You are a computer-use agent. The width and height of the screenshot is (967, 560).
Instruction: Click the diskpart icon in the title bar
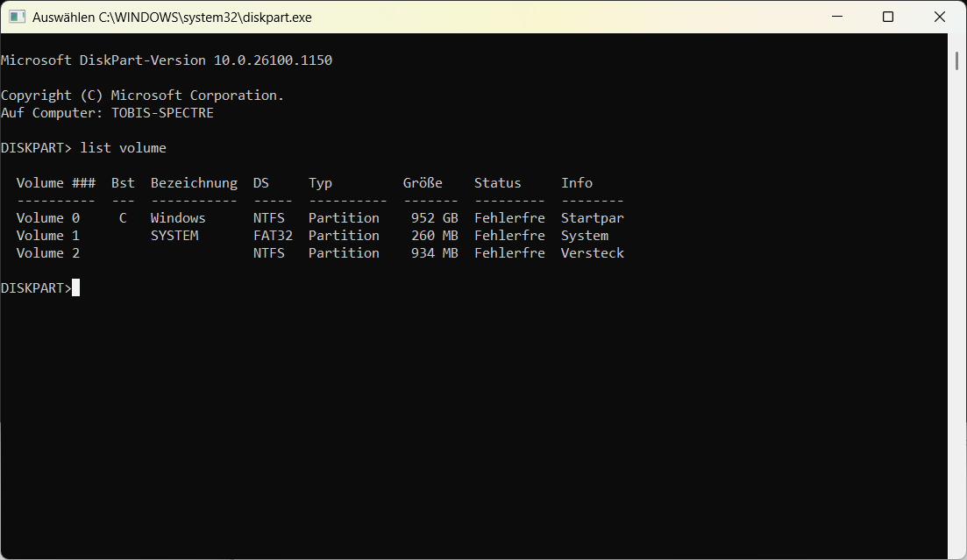tap(18, 18)
